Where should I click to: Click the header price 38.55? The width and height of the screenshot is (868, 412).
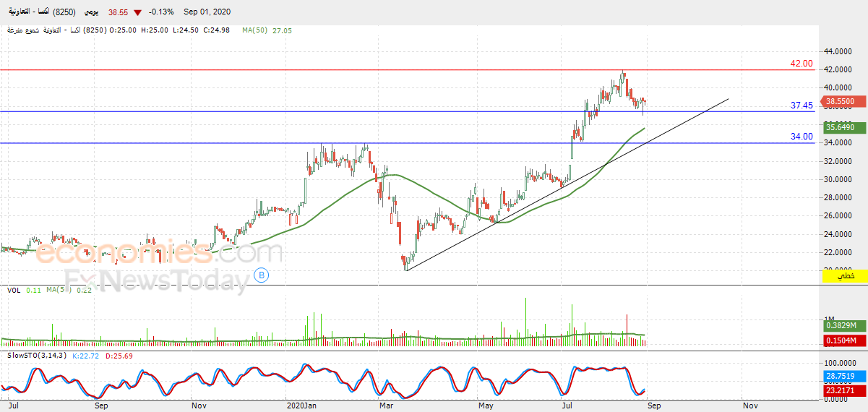point(119,13)
